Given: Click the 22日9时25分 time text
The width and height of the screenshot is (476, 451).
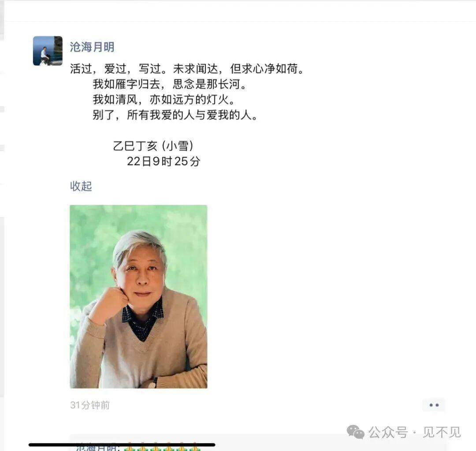Looking at the screenshot, I should pos(164,161).
